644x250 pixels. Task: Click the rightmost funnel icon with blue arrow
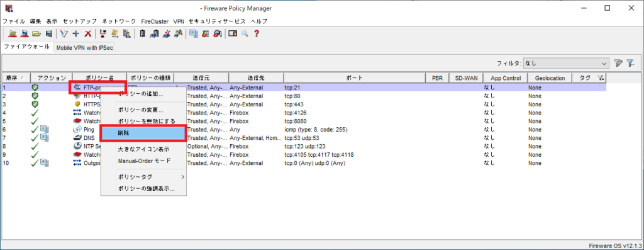(x=630, y=64)
